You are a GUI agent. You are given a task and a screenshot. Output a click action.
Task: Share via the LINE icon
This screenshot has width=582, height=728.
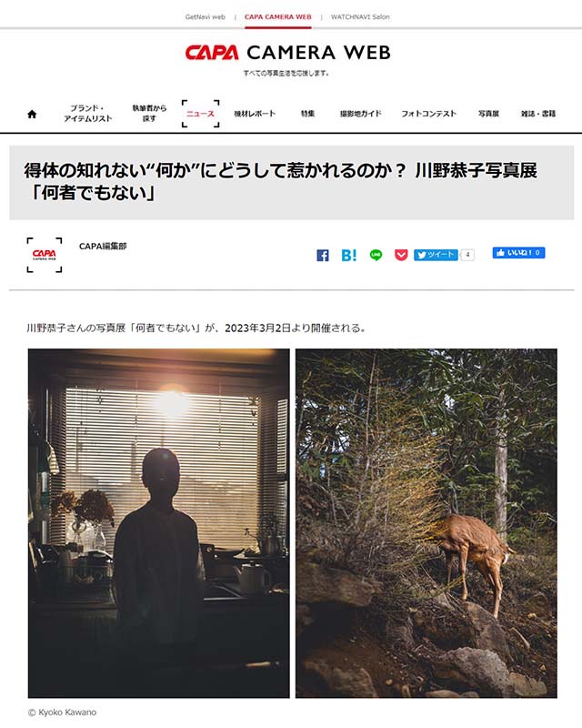click(376, 255)
